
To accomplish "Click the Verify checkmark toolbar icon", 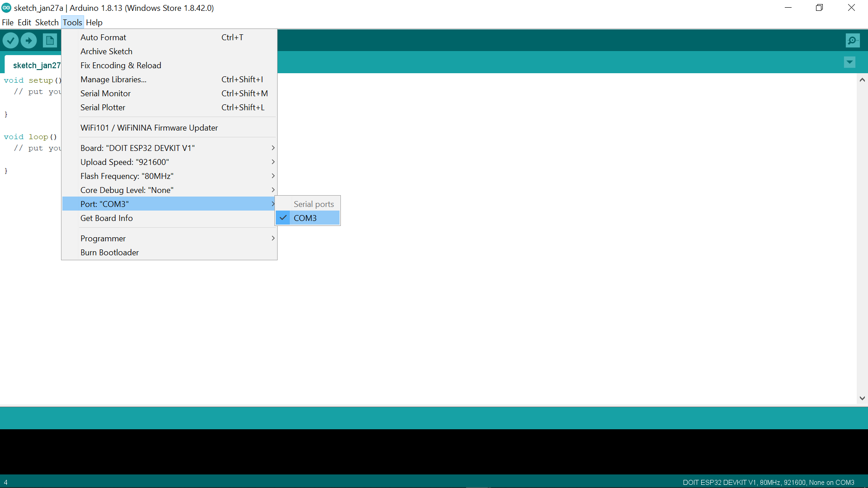I will [x=10, y=41].
